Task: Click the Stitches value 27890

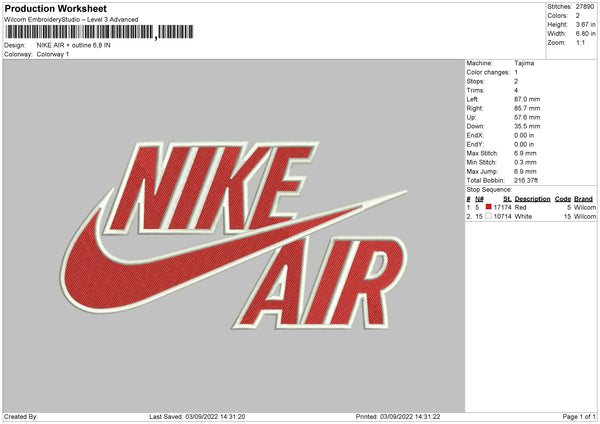Action: click(585, 7)
